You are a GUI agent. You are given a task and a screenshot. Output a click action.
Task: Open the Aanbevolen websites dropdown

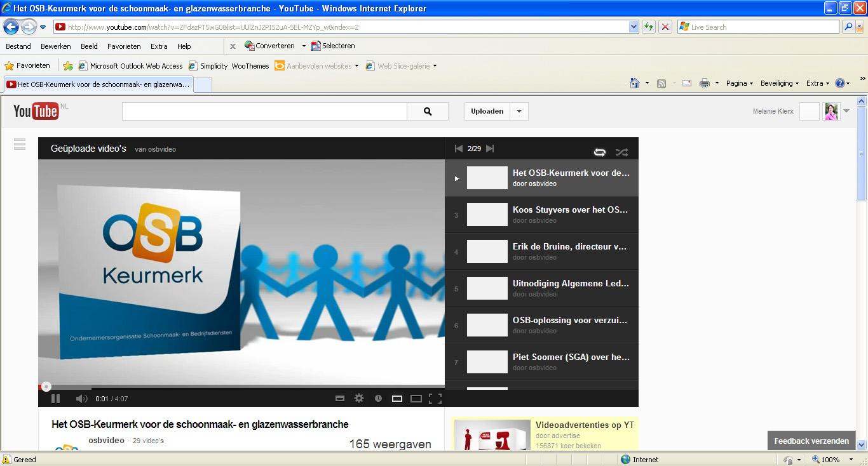pos(316,66)
